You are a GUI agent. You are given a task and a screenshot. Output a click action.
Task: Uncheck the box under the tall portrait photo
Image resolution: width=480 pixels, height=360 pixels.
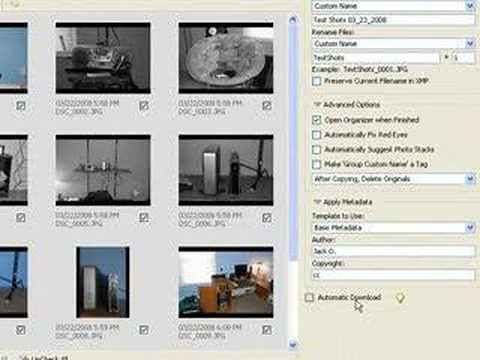pyautogui.click(x=144, y=330)
